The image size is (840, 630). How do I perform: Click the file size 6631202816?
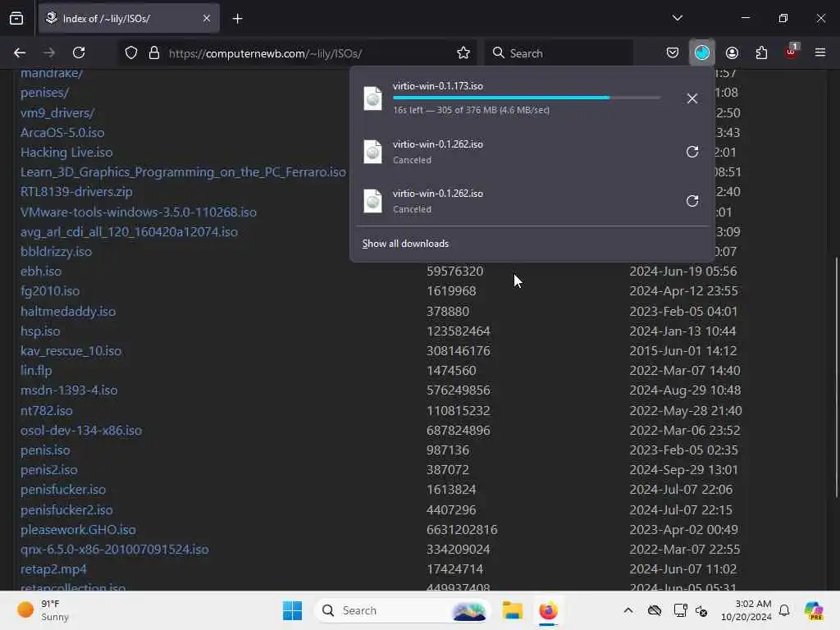(462, 530)
